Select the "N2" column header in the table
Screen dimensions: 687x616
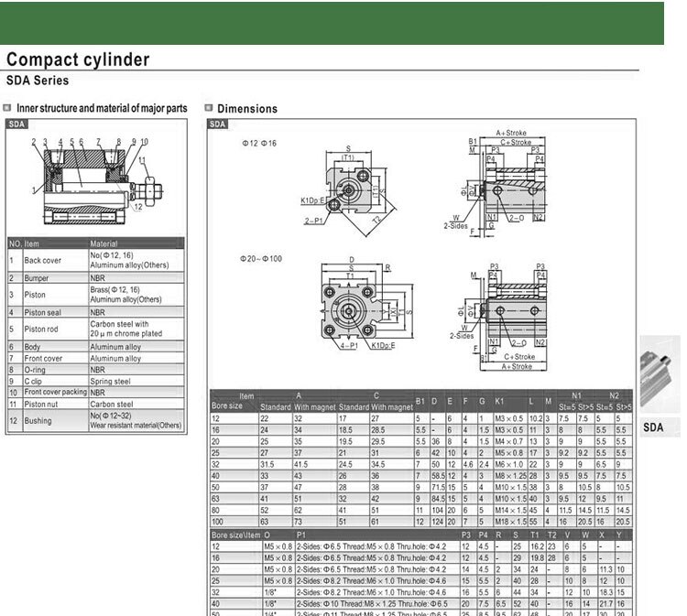coord(614,395)
